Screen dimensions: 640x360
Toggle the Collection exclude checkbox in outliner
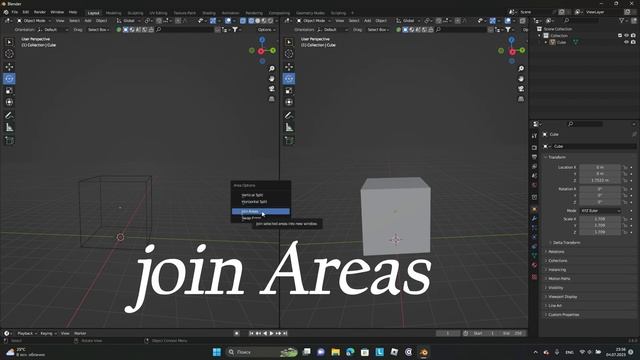pos(620,36)
